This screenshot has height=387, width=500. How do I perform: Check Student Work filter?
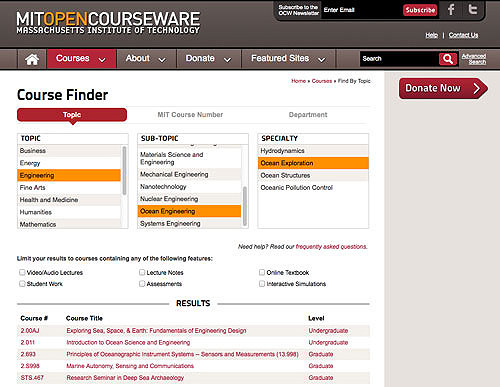tap(22, 284)
